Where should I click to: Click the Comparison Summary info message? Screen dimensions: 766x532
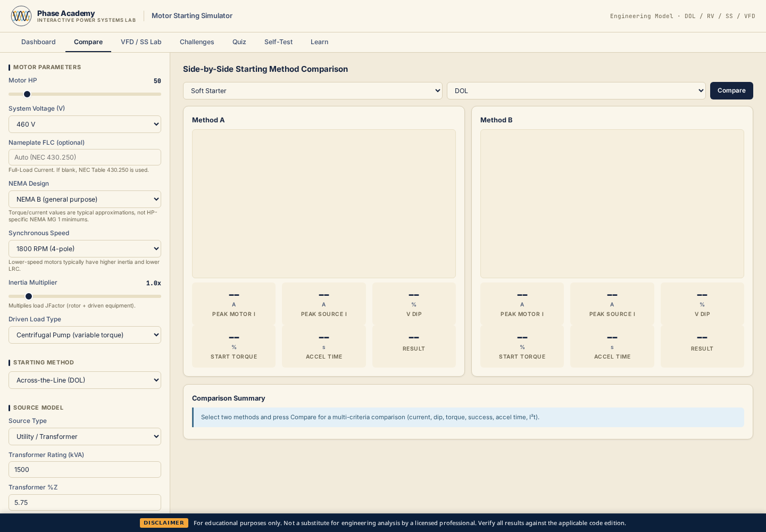[468, 418]
